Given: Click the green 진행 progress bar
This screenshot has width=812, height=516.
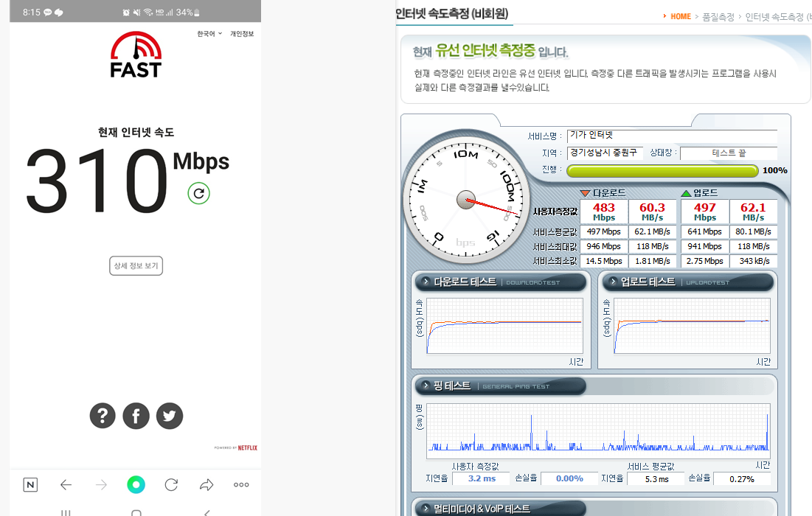Looking at the screenshot, I should (662, 171).
